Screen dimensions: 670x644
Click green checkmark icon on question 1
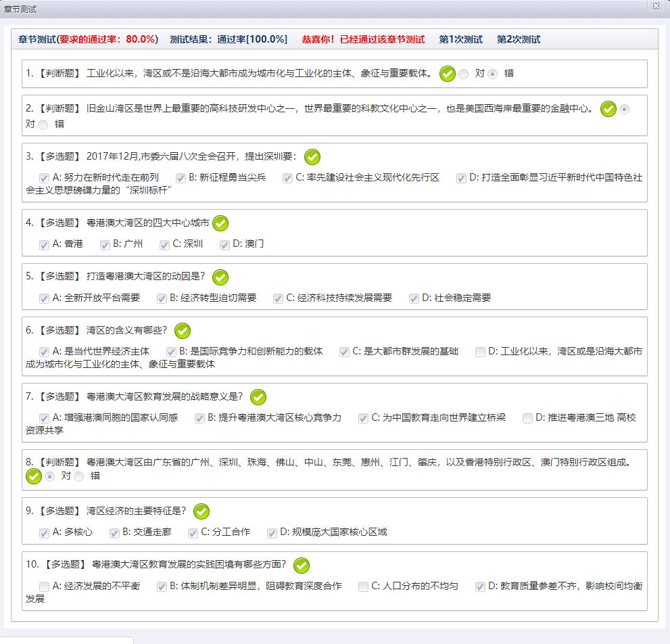click(447, 74)
